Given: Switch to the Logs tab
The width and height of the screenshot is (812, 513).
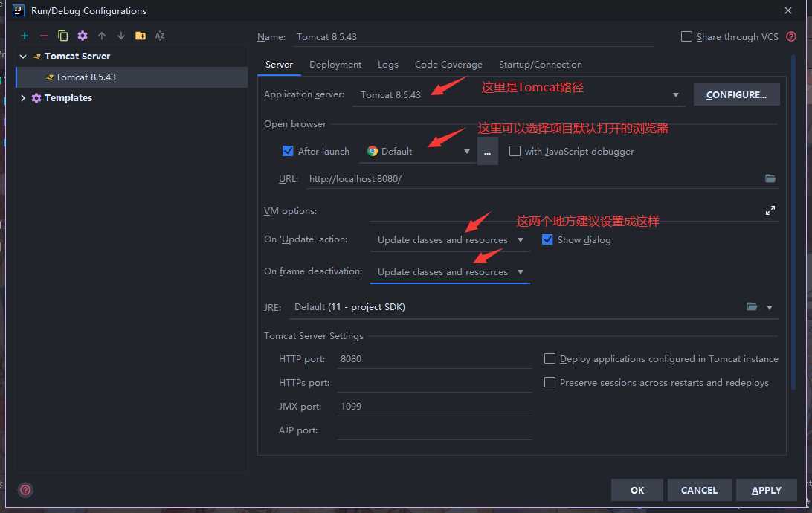Looking at the screenshot, I should click(x=388, y=65).
